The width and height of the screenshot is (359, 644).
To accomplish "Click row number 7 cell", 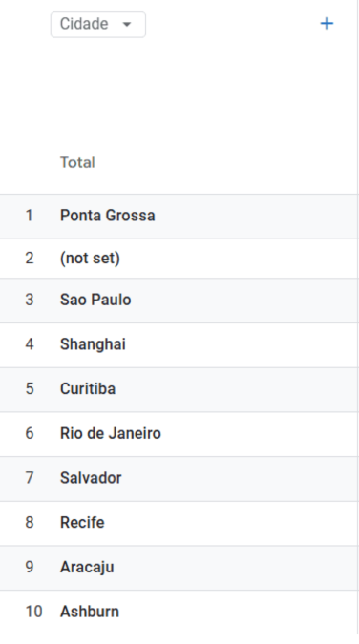I will [30, 478].
